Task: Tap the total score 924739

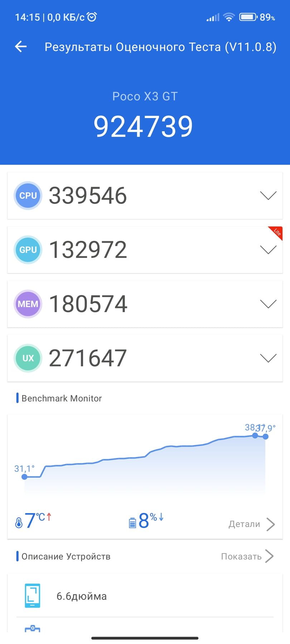Action: click(143, 127)
